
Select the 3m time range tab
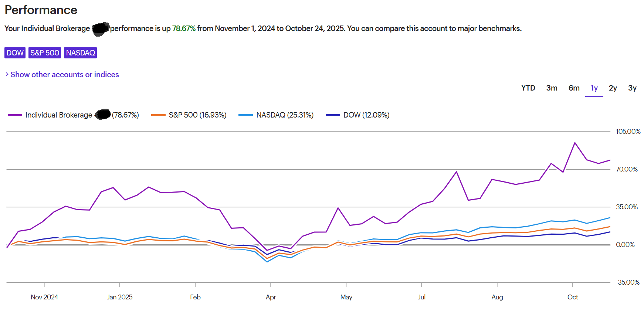coord(552,88)
